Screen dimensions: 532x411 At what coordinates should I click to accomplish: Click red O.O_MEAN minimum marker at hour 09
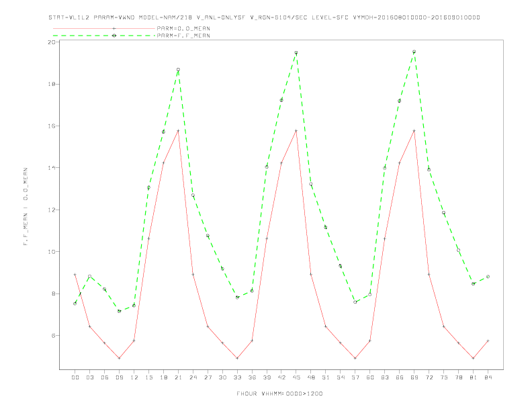coord(119,358)
